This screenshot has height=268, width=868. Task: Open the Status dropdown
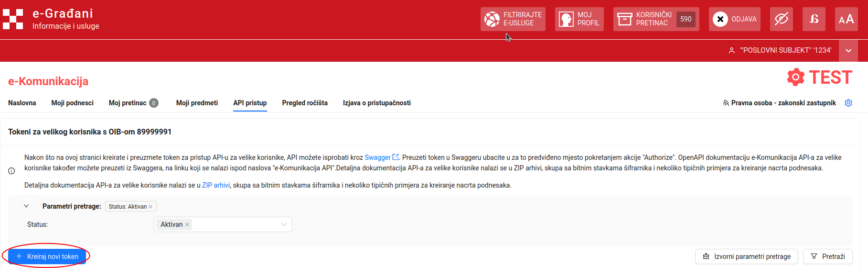tap(284, 224)
